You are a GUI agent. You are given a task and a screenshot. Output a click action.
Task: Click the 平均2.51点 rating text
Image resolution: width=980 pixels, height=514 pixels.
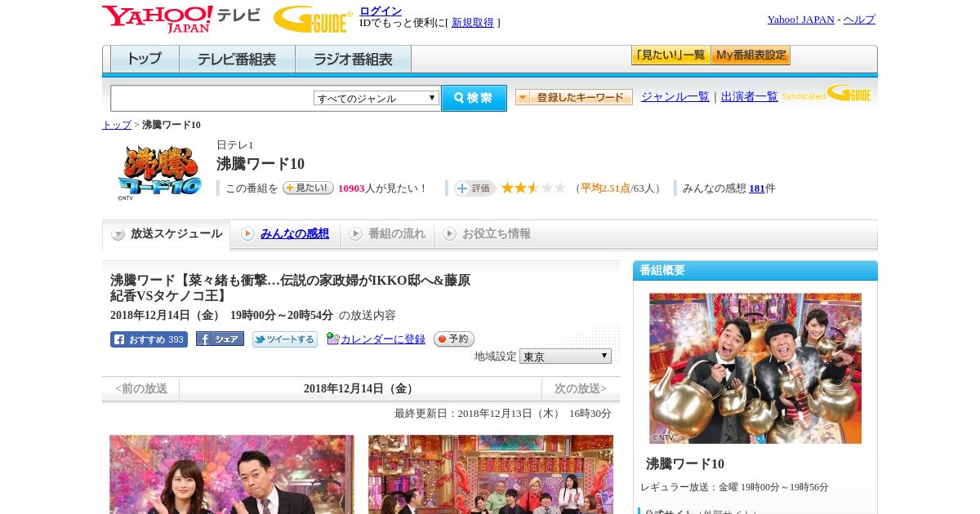tap(605, 188)
